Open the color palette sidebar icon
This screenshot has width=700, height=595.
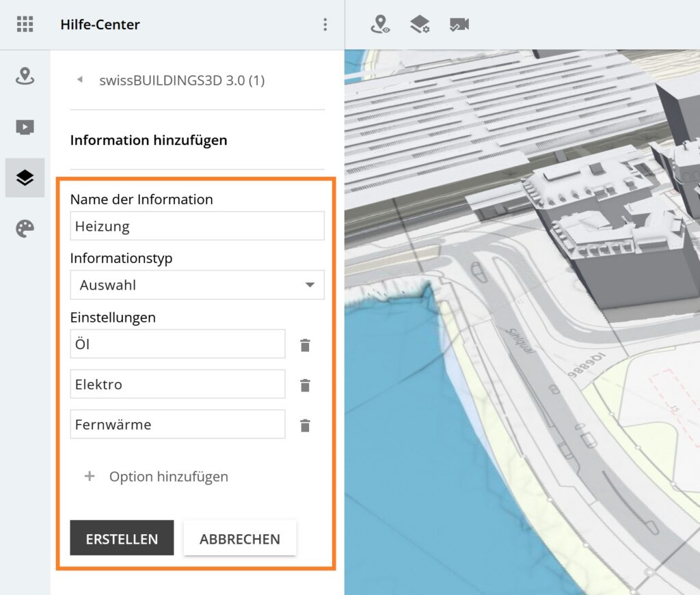[x=25, y=229]
